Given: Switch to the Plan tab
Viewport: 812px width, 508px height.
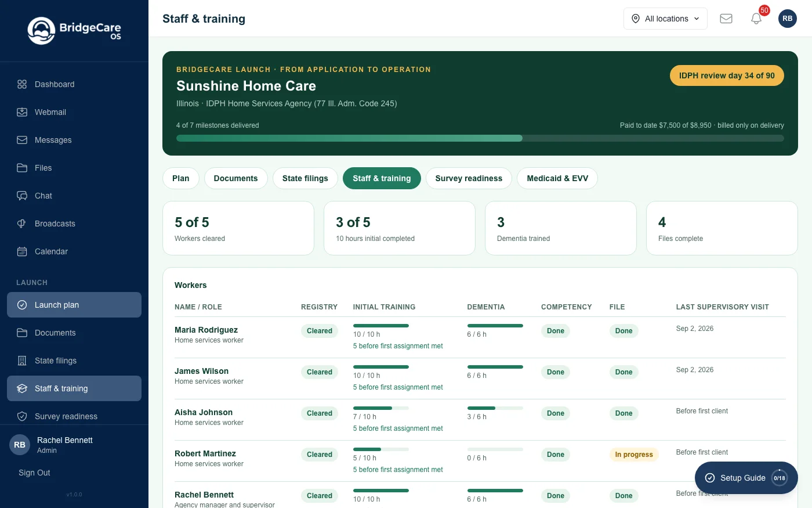Looking at the screenshot, I should [181, 178].
